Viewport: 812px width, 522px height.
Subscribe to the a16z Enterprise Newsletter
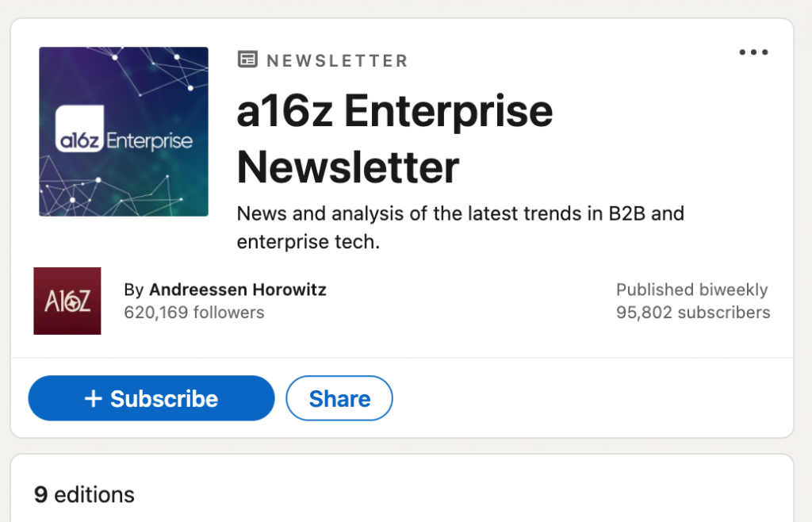coord(151,398)
